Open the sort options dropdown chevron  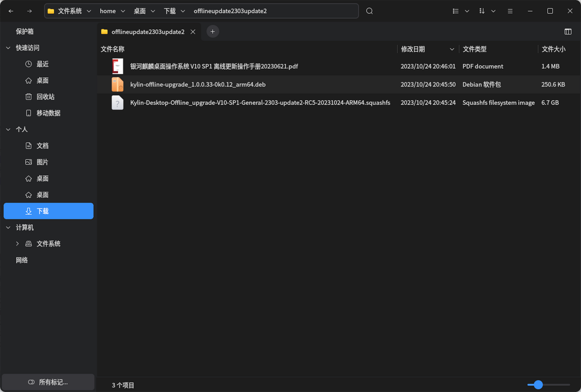pyautogui.click(x=493, y=11)
